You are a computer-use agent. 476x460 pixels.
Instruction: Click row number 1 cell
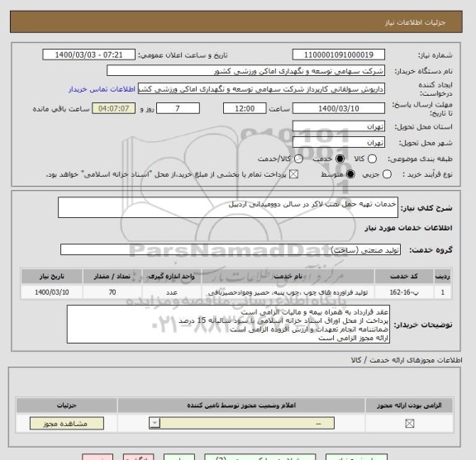click(443, 292)
